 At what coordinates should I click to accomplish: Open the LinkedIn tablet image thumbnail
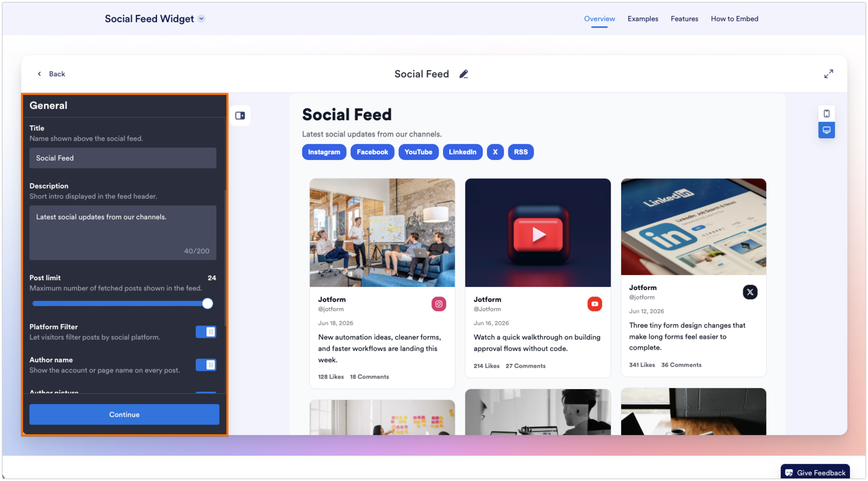click(x=693, y=227)
